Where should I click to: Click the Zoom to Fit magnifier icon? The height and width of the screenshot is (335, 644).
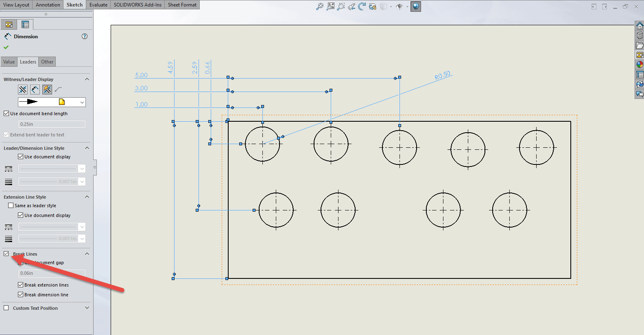click(x=320, y=6)
